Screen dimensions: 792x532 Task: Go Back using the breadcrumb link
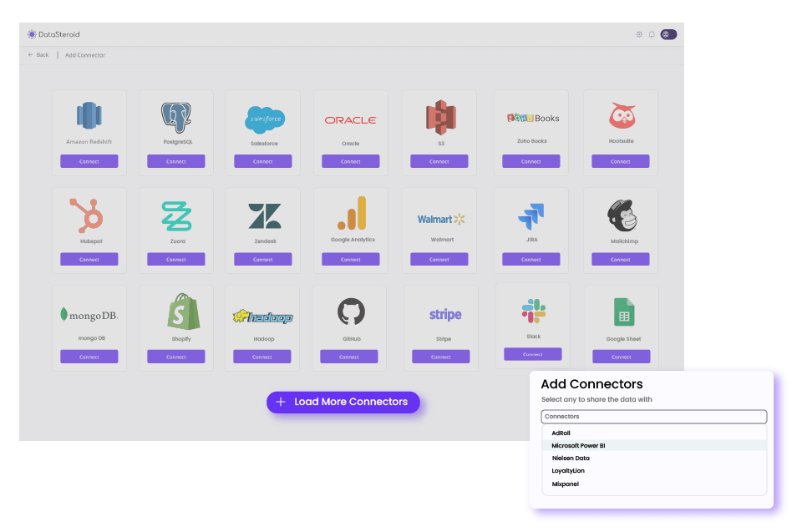pos(38,55)
